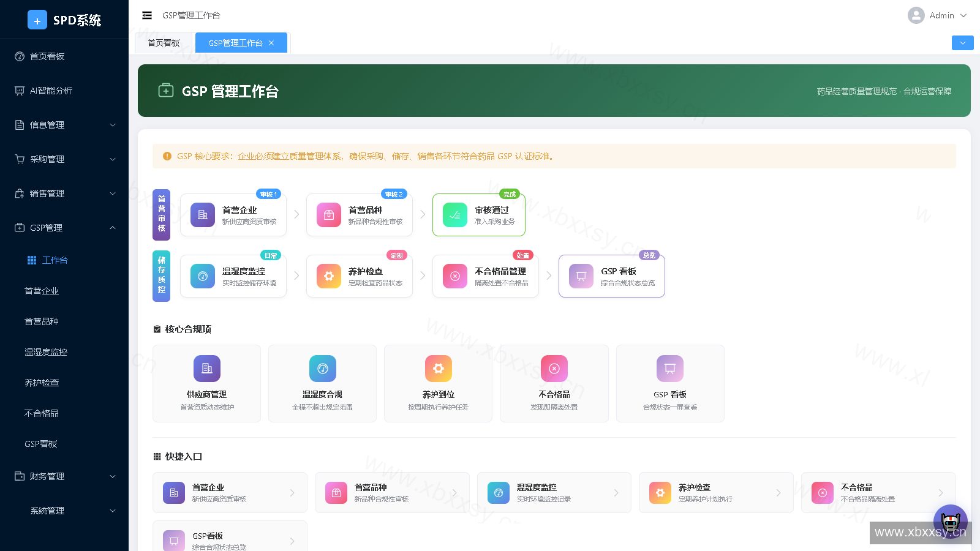Click the Admin user avatar icon
The image size is (980, 551).
coord(916,15)
